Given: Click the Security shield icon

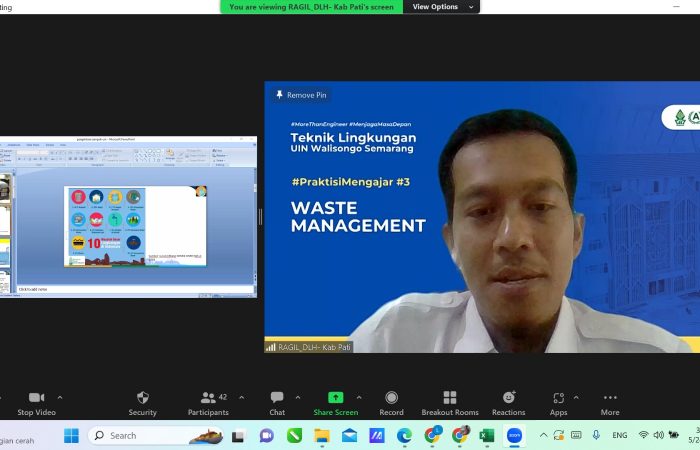Looking at the screenshot, I should pos(142,398).
